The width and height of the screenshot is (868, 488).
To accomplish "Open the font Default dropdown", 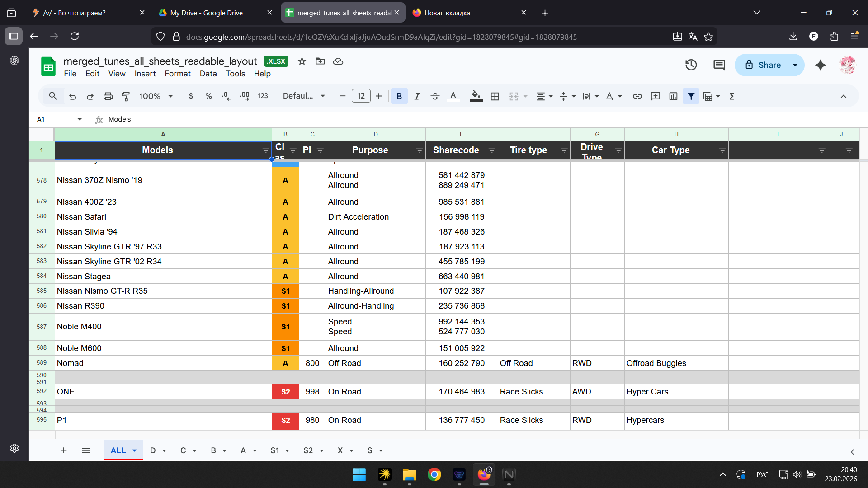I will [x=304, y=96].
